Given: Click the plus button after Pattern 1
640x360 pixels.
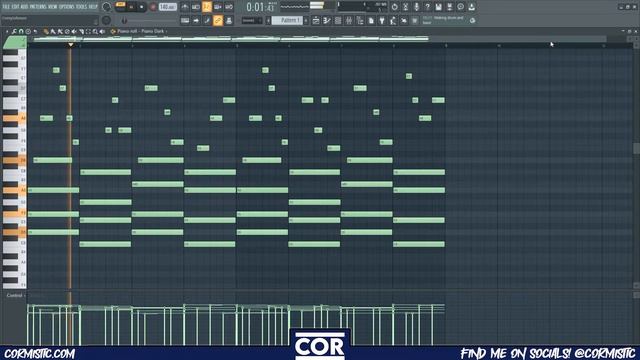Looking at the screenshot, I should click(306, 20).
